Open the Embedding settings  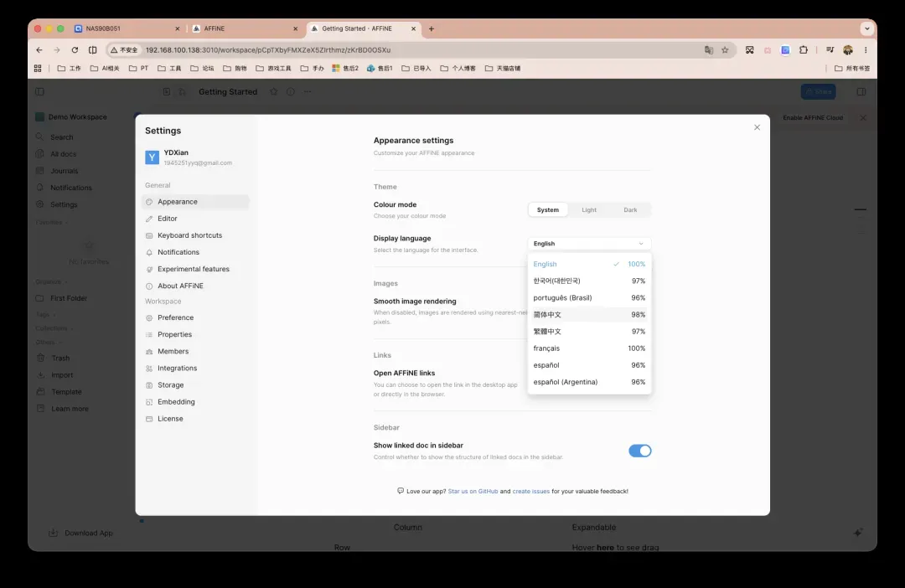click(195, 401)
